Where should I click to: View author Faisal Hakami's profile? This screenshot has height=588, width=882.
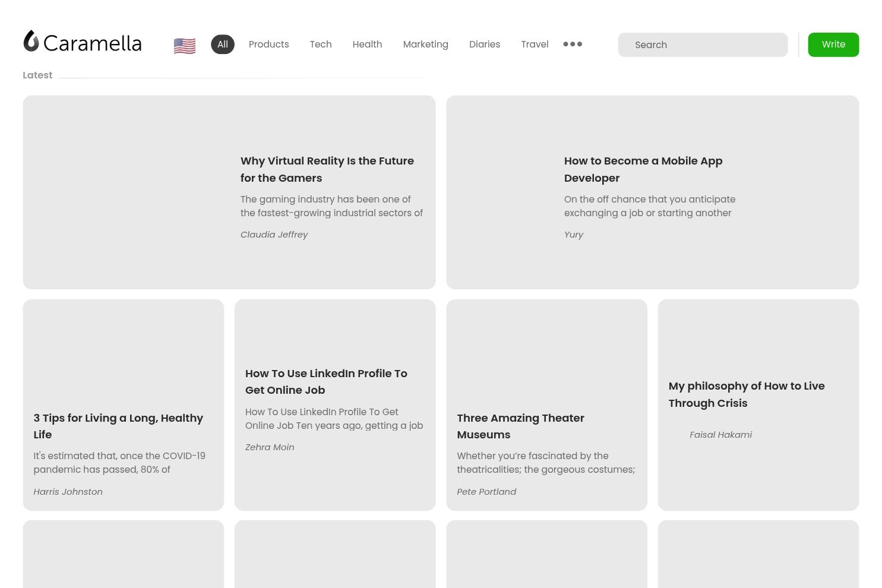(720, 435)
